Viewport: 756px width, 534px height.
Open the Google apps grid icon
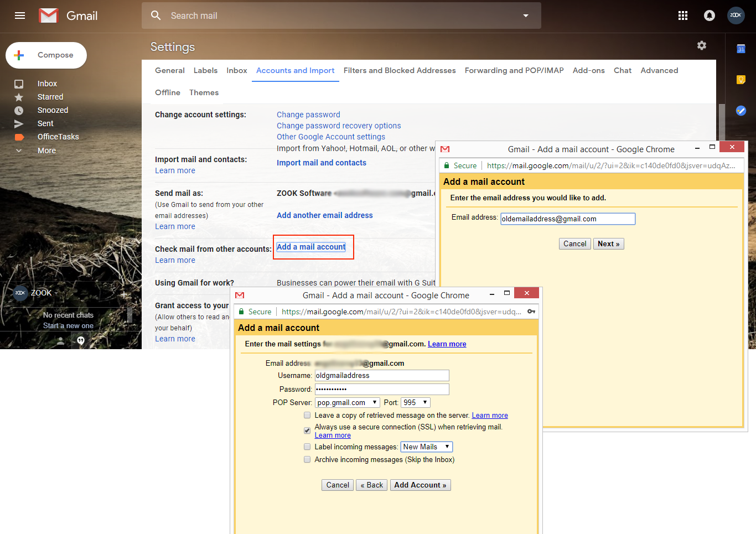[683, 15]
